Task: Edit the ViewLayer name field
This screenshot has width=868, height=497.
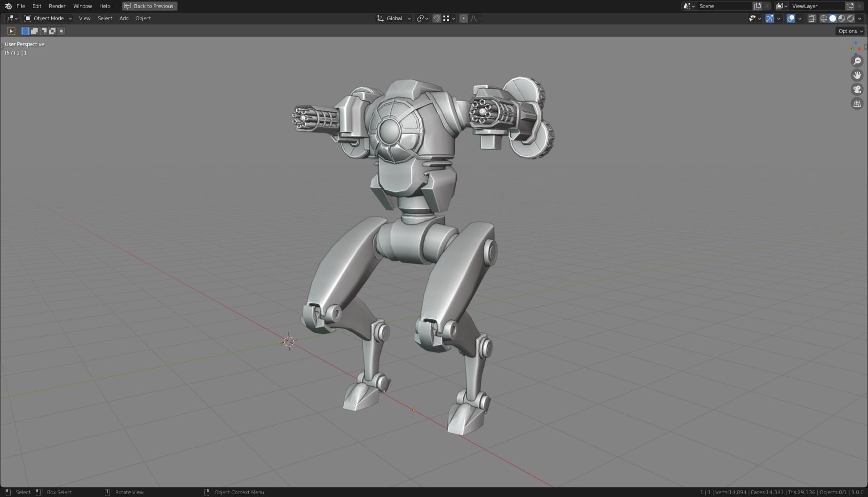Action: [x=817, y=6]
